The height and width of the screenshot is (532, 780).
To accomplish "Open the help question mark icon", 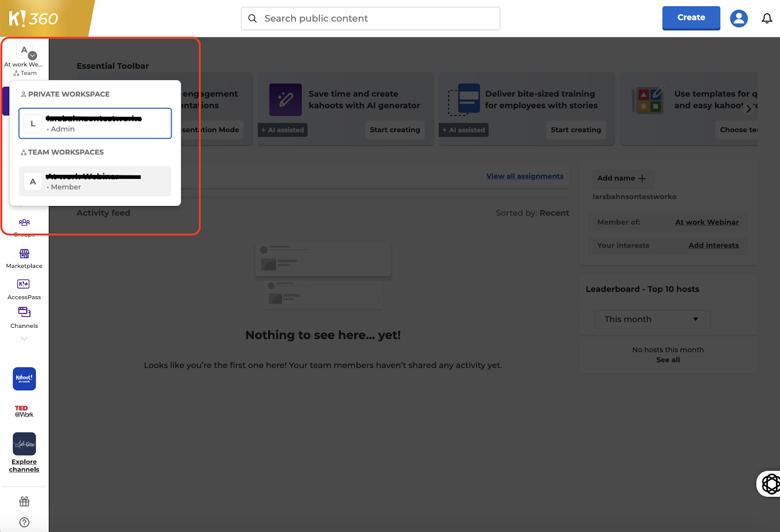I will coord(24,522).
